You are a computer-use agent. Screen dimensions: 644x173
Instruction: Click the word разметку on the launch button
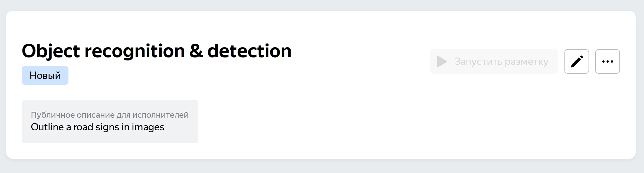pos(527,62)
